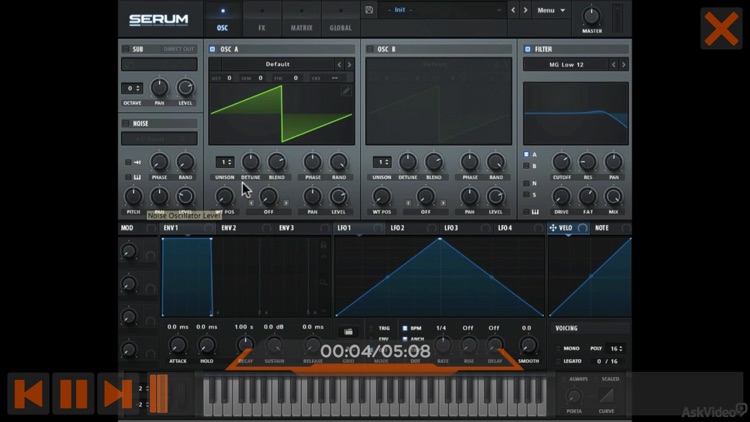Select previous OSC A wavetable
The image size is (750, 422).
(x=339, y=64)
